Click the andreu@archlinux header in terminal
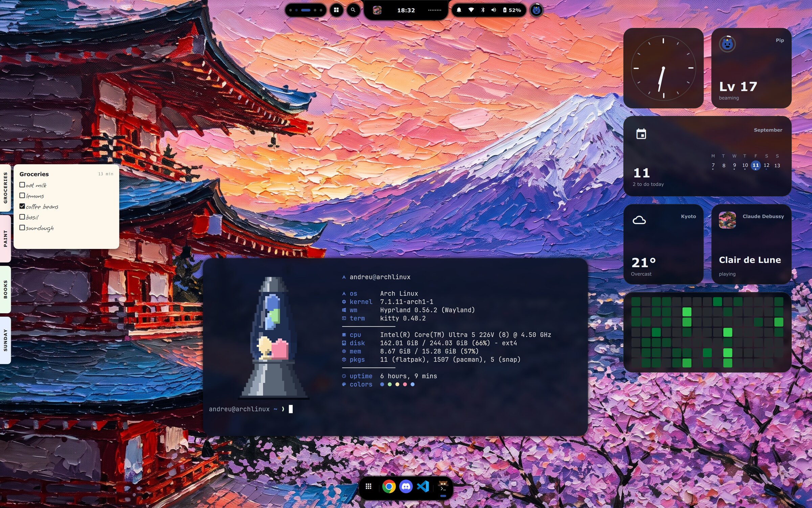Image resolution: width=812 pixels, height=508 pixels. coord(380,277)
